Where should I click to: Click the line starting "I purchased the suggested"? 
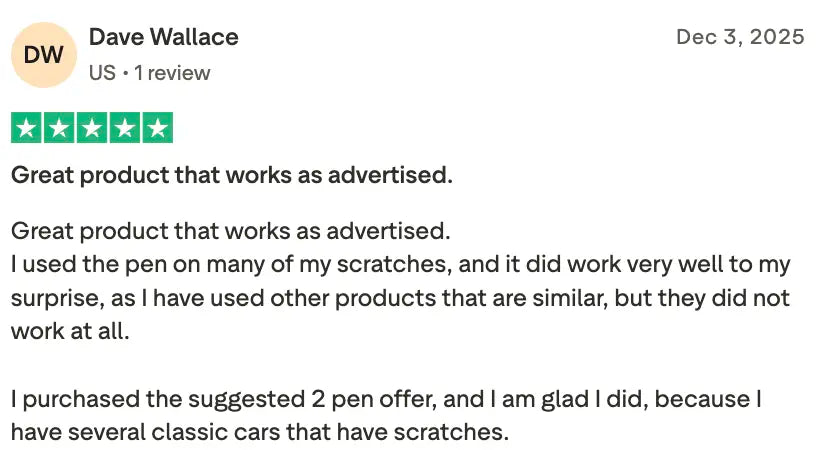click(x=387, y=400)
